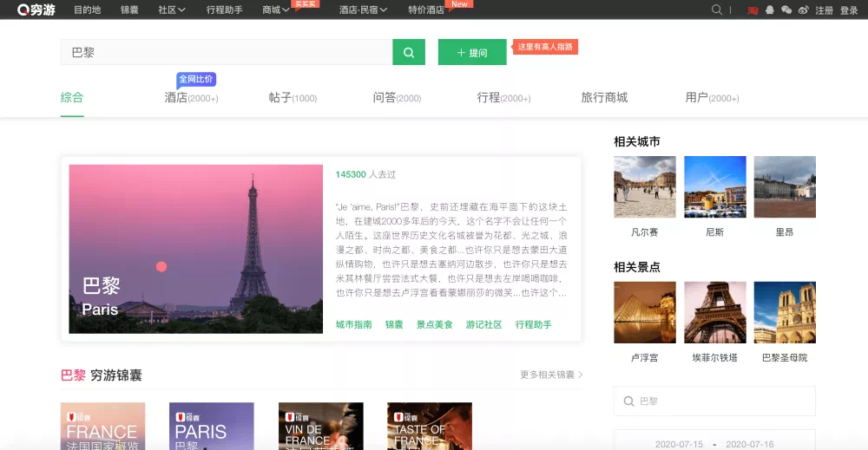Click magnifier icon in sidebar 巴黎 search box
This screenshot has width=868, height=450.
(628, 401)
